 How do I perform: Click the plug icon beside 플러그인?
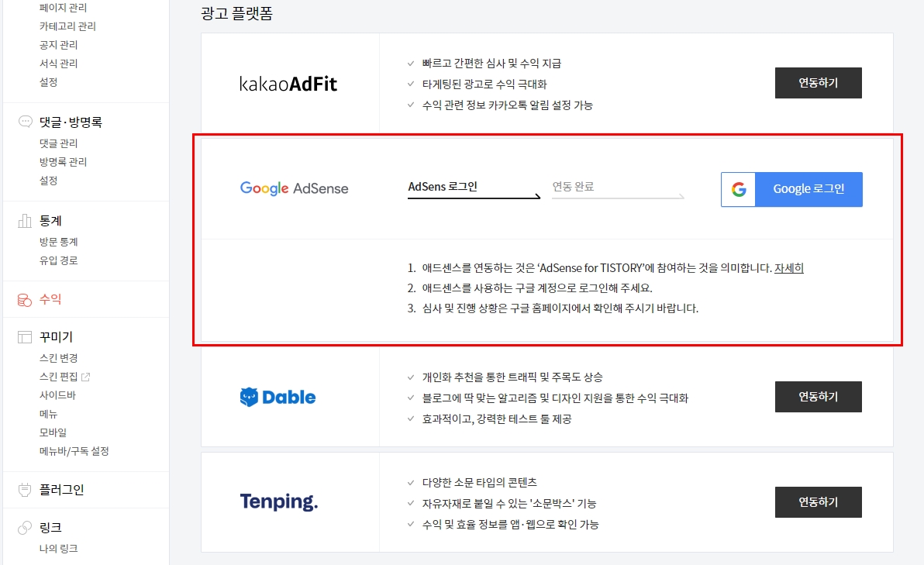point(25,490)
